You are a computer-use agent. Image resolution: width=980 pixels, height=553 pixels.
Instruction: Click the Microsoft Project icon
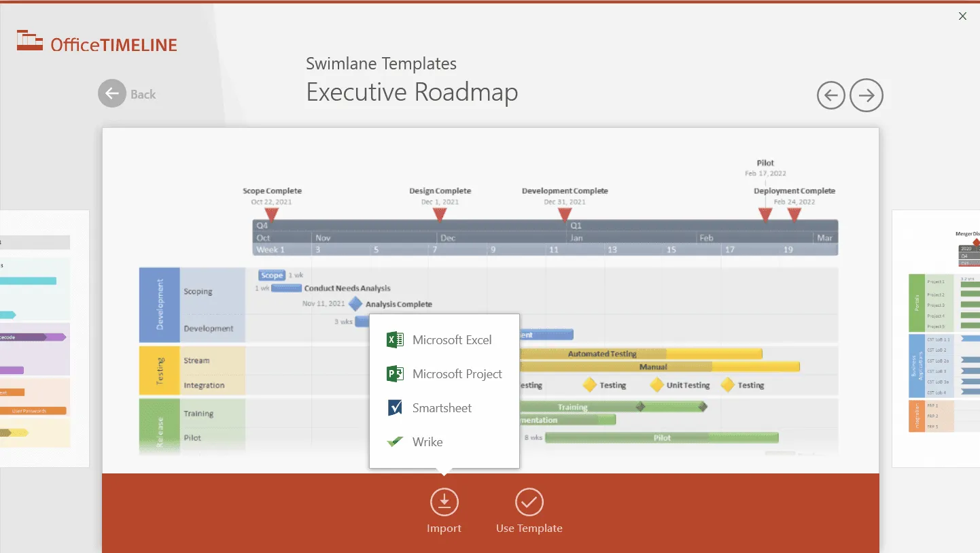395,374
